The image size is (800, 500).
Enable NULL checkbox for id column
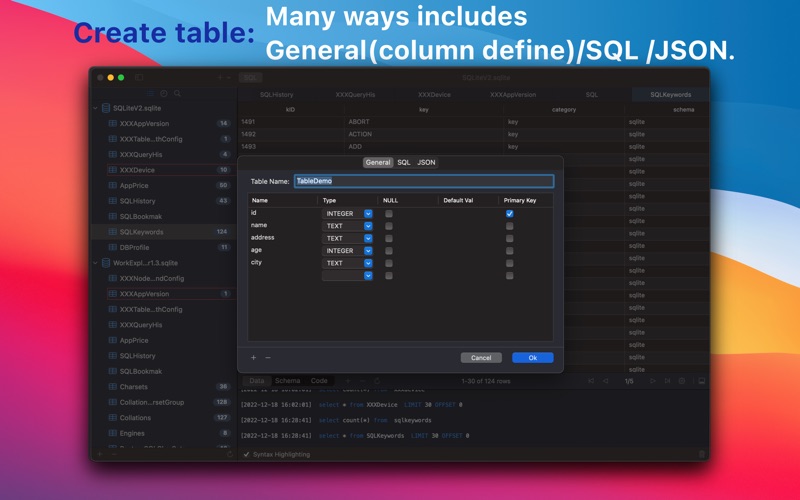tap(389, 213)
